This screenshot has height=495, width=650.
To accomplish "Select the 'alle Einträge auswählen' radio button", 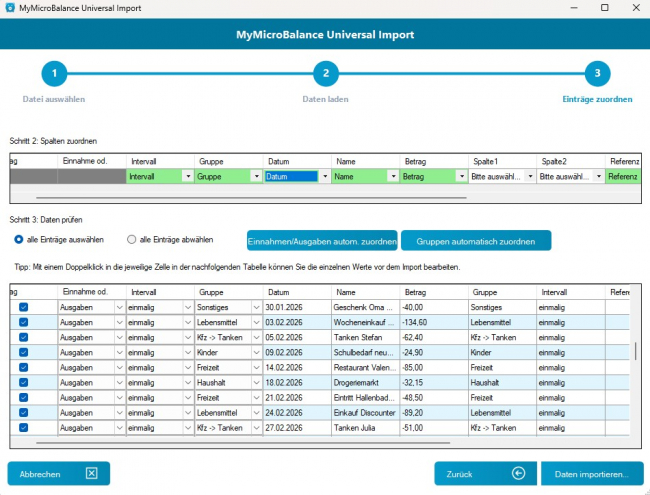I will coord(19,240).
